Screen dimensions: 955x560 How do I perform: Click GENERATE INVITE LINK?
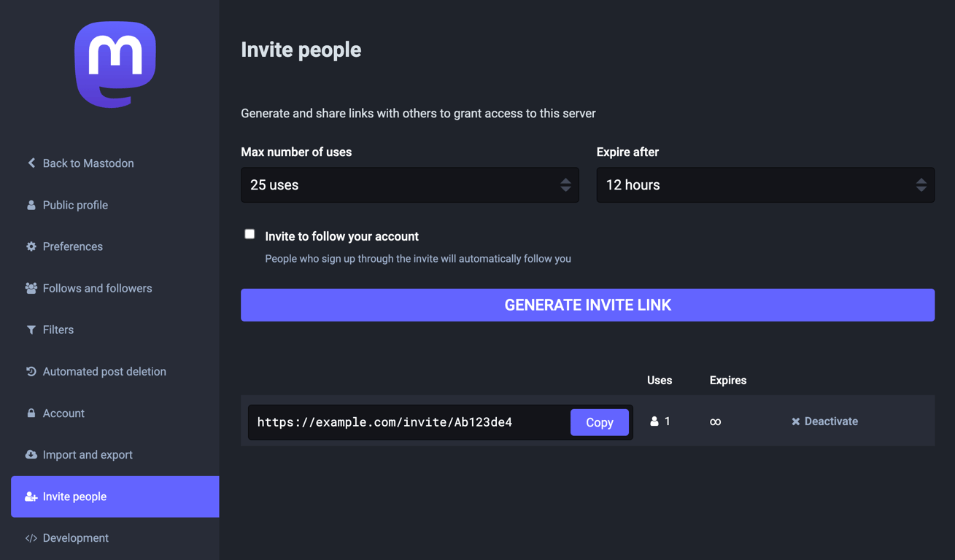(587, 305)
